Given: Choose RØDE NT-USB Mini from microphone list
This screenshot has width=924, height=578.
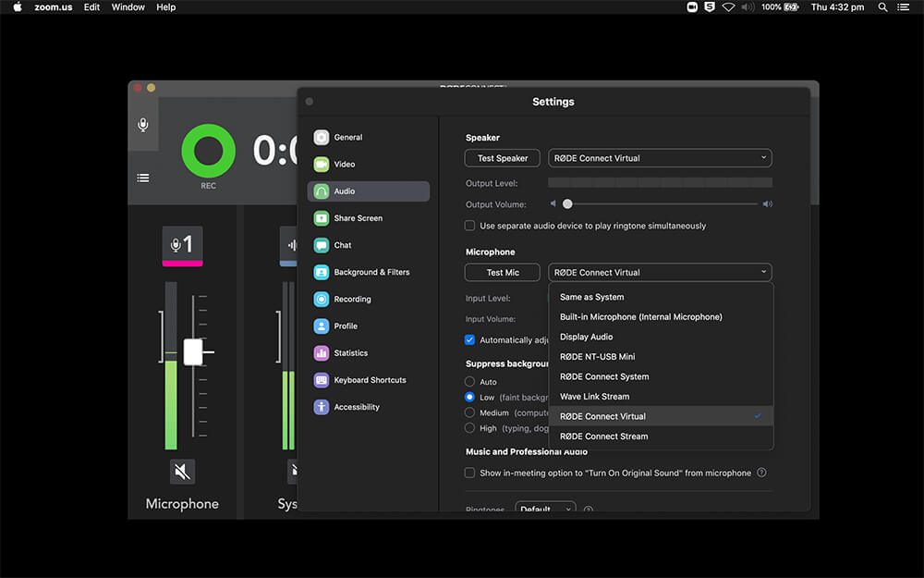Looking at the screenshot, I should pos(597,357).
